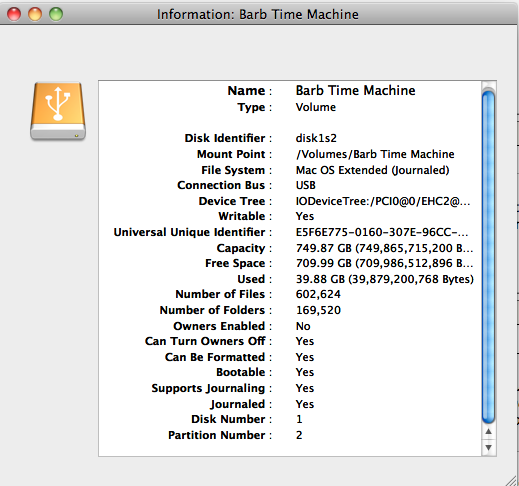Click the 'Writable :' label
The width and height of the screenshot is (519, 486).
point(245,216)
